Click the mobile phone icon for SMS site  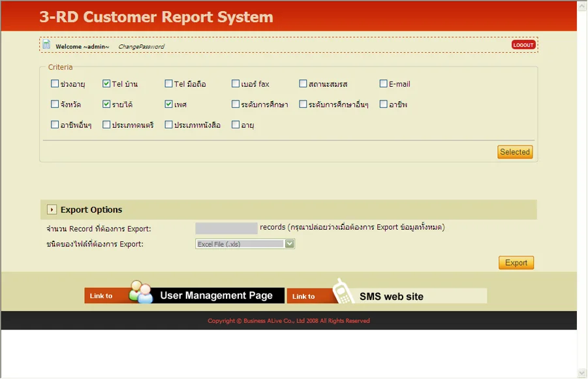tap(341, 292)
